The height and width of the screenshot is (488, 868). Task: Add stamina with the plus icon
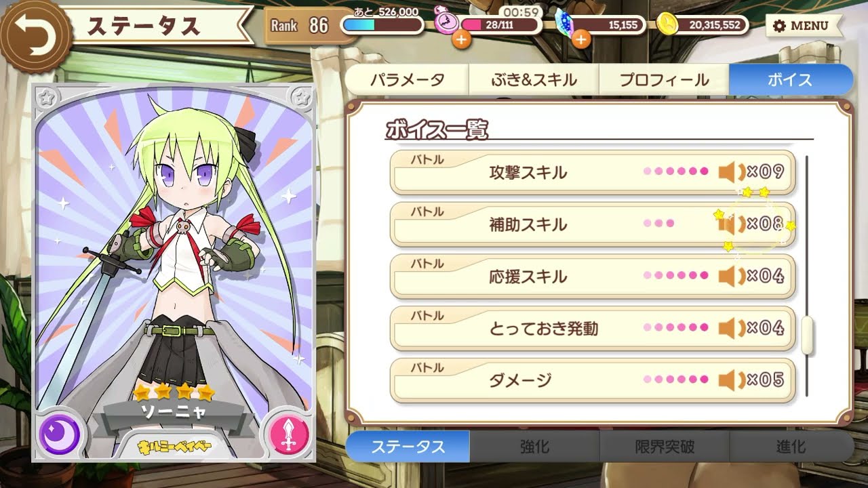(x=461, y=39)
